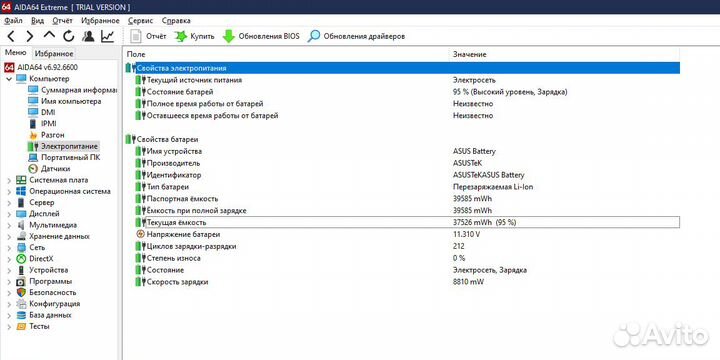Image resolution: width=720 pixels, height=360 pixels.
Task: Open the Вид menu
Action: pos(38,21)
